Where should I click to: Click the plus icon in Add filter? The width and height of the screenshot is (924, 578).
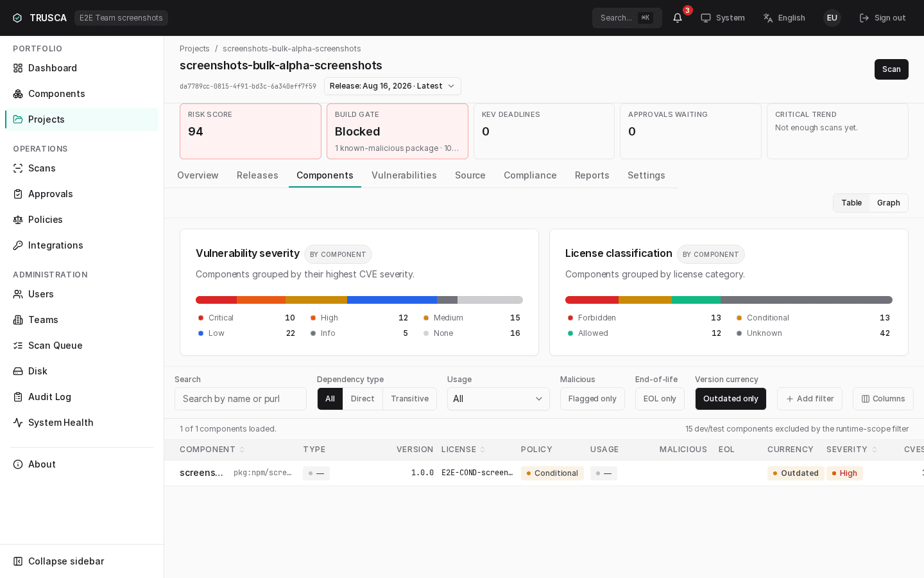click(x=790, y=399)
